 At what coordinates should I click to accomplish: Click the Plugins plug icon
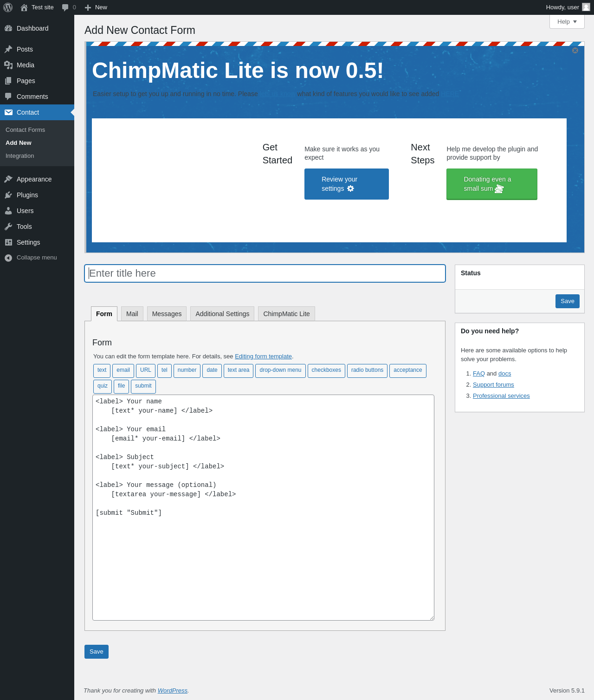tap(8, 195)
